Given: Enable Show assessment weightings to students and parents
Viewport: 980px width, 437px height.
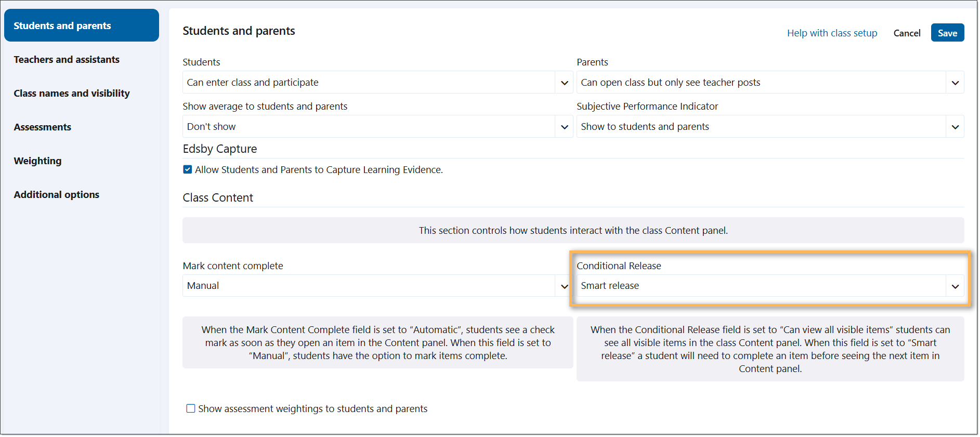Looking at the screenshot, I should click(x=191, y=408).
